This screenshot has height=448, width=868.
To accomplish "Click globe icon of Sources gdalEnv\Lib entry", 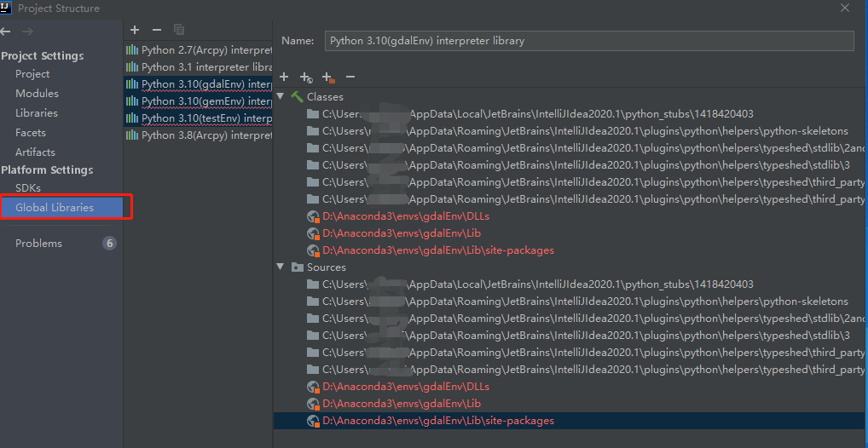I will pos(314,404).
